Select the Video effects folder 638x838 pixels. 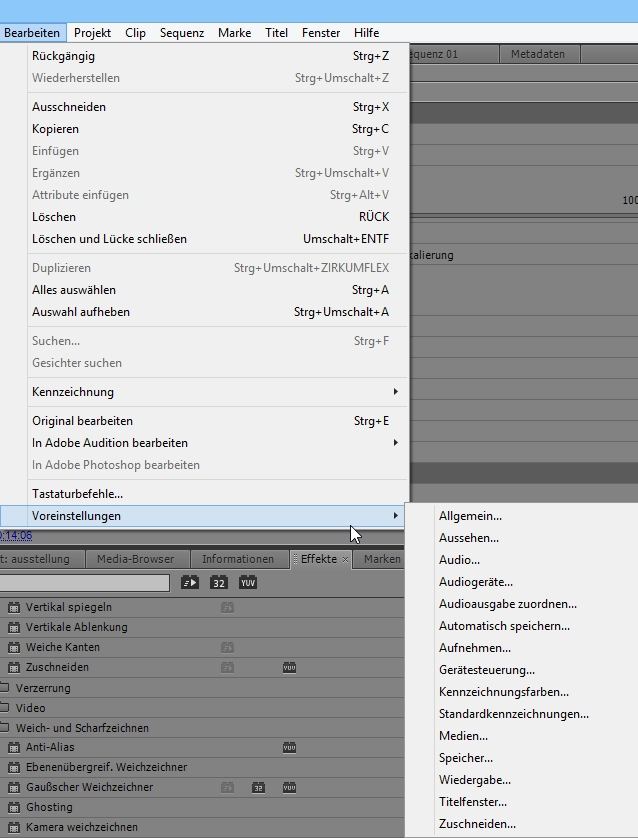click(x=30, y=708)
